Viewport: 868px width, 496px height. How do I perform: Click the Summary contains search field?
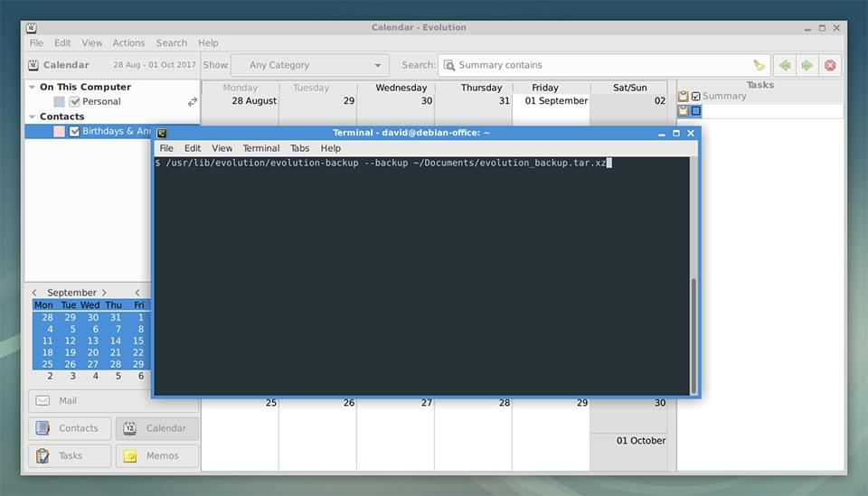[603, 65]
